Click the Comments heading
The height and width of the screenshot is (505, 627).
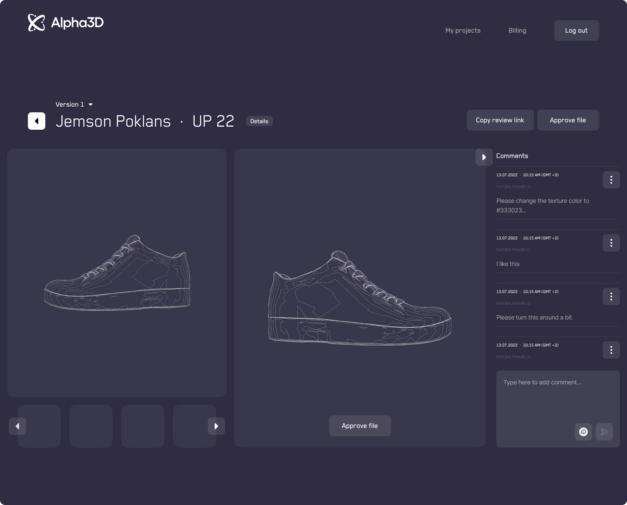(512, 156)
